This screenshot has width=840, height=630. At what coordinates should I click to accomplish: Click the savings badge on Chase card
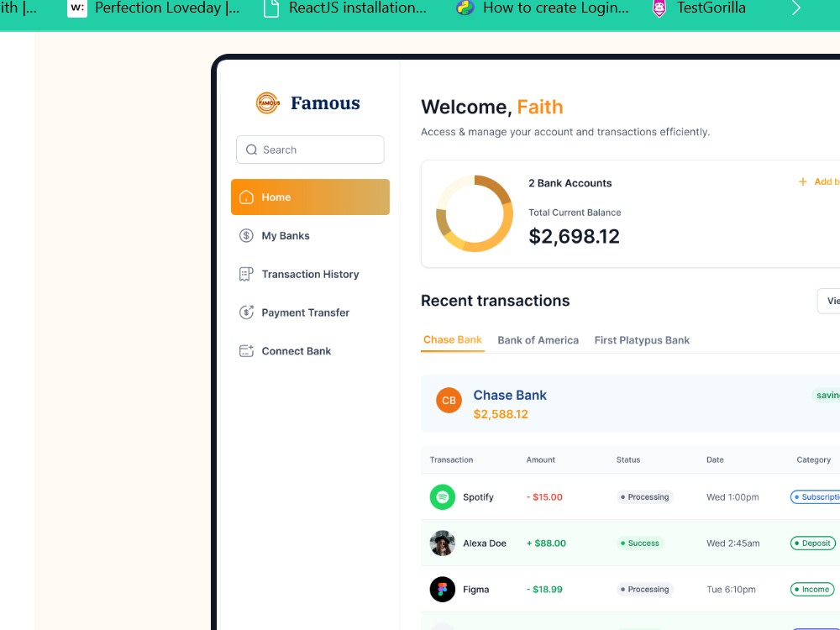tap(826, 396)
